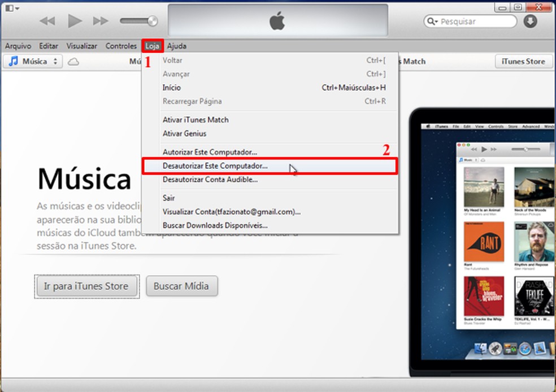Select Ativar Genius

pyautogui.click(x=270, y=134)
